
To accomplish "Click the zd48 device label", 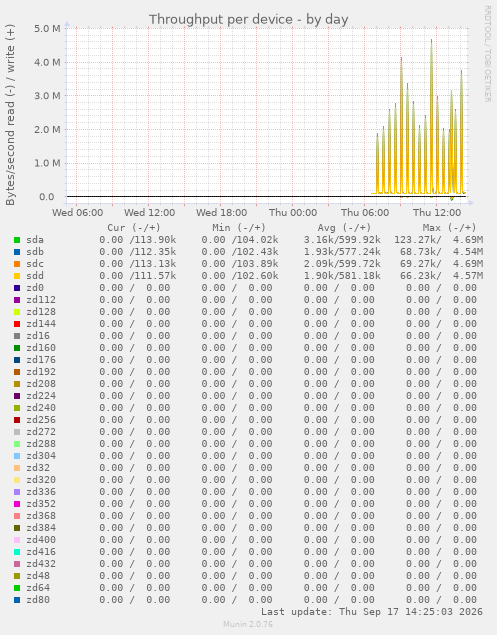I will (38, 576).
